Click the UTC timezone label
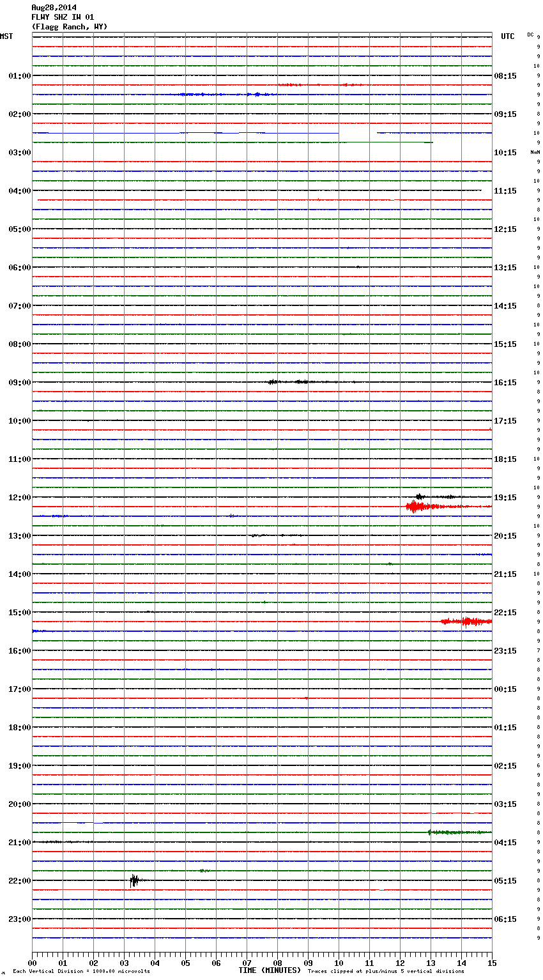This screenshot has width=543, height=980. [x=508, y=36]
